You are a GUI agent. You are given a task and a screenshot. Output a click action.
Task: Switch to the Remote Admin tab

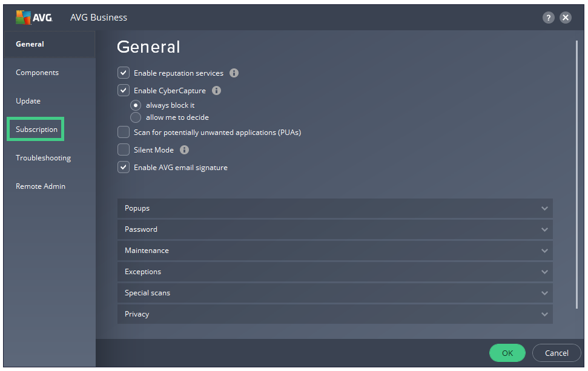(41, 186)
